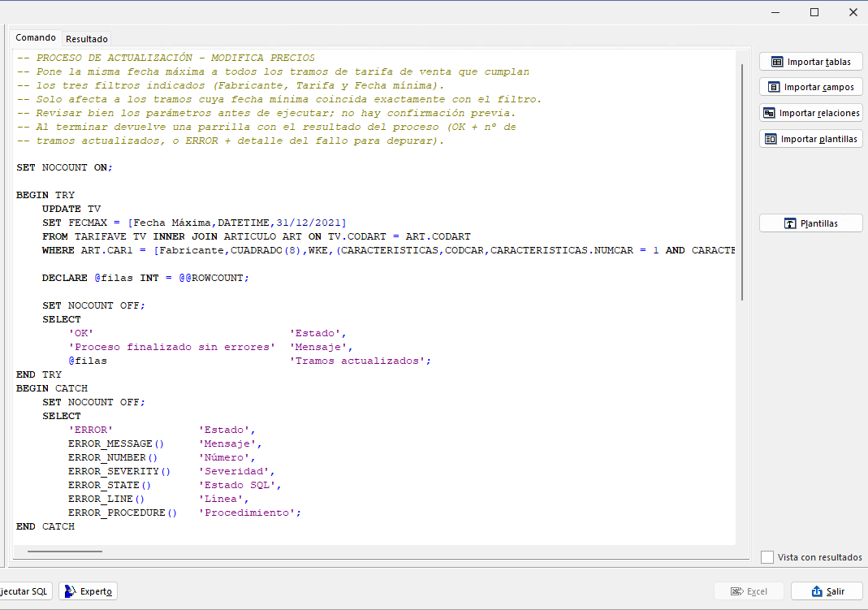Click the horizontal scrollbar thumb of editor
The width and height of the screenshot is (868, 610).
coord(65,552)
